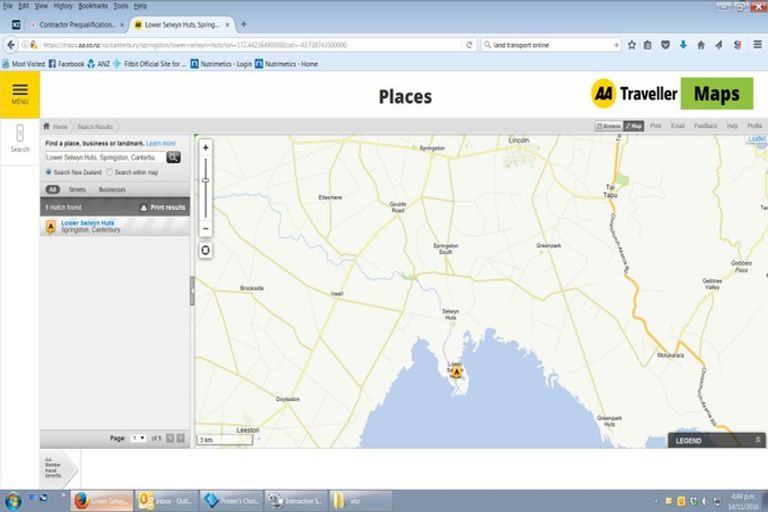Zoom out with the map minus button
Viewport: 768px width, 512px height.
coord(206,228)
